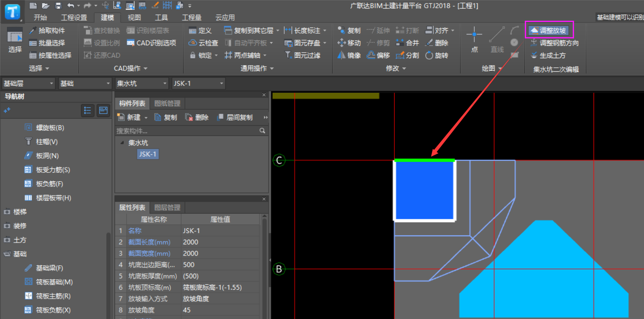Switch to 图纸管理 tab

point(168,103)
